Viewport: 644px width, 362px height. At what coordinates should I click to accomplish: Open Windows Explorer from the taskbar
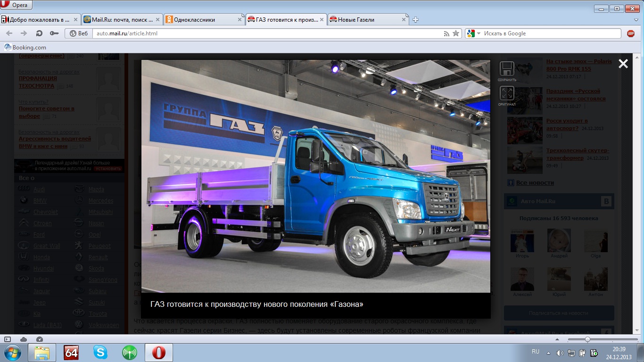(42, 353)
